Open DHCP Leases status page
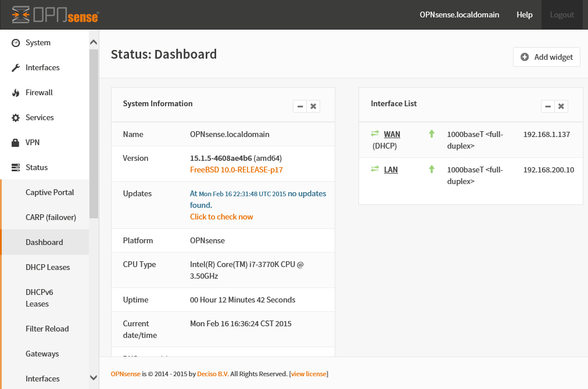Viewport: 588px width, 389px height. click(48, 268)
